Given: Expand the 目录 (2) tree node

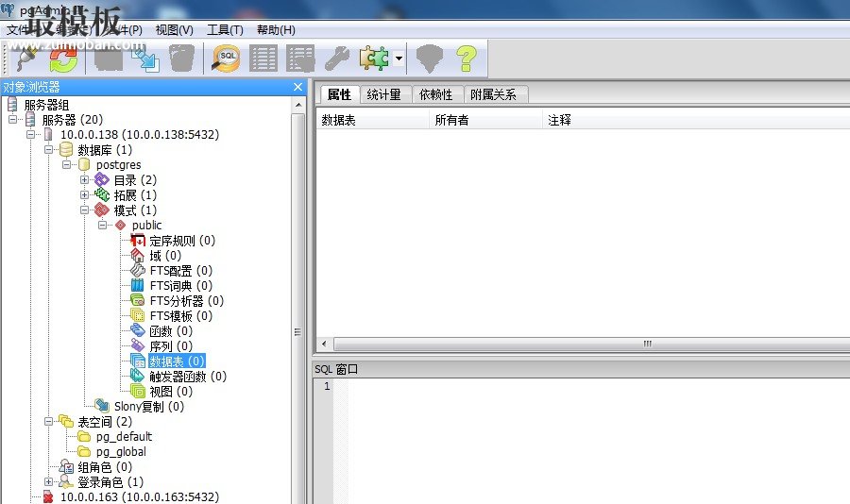Looking at the screenshot, I should point(85,180).
